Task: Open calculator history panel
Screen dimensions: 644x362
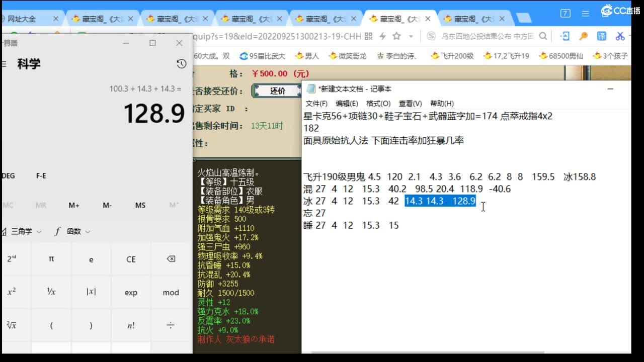Action: [x=182, y=64]
